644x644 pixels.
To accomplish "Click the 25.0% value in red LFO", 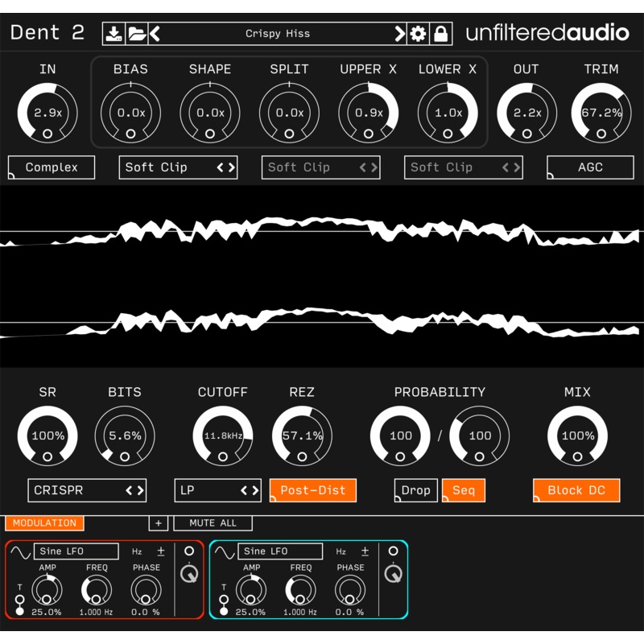I will tap(47, 612).
